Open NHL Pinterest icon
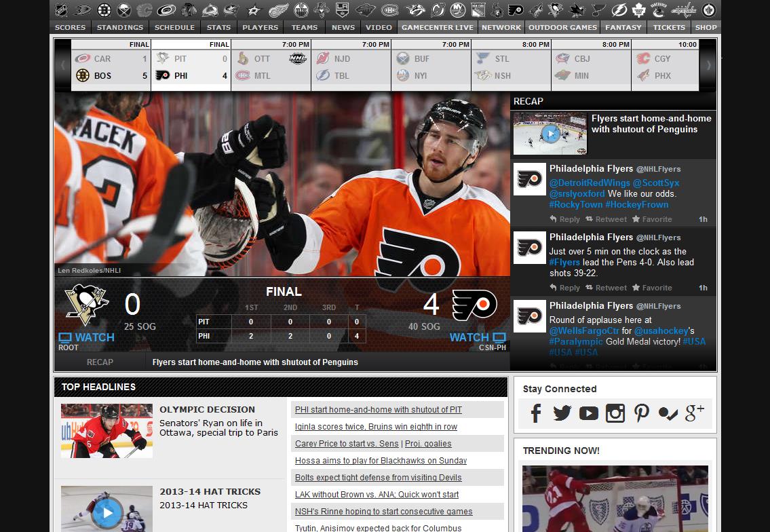The height and width of the screenshot is (532, 770). coord(641,413)
